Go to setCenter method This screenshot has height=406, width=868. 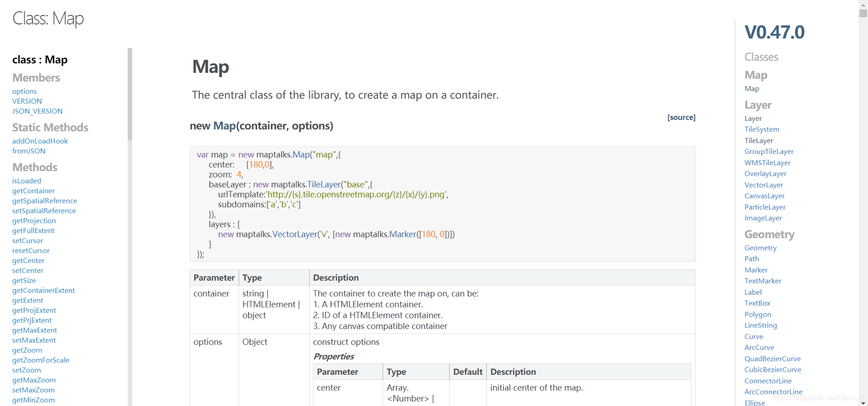pos(28,271)
